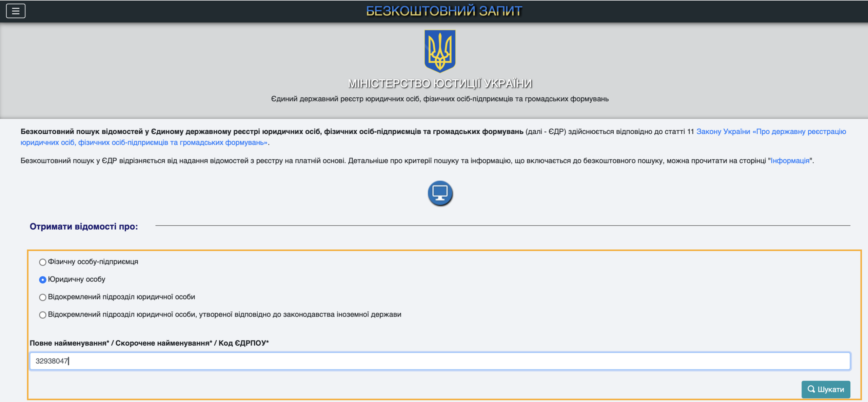Select the Юридичну особу radio option
868x402 pixels.
point(43,280)
